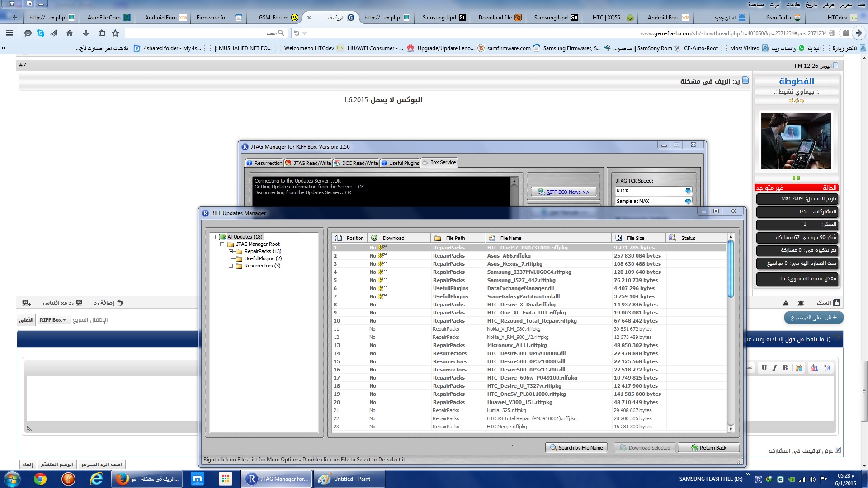Click the volume speaker icon in system tray
This screenshot has height=488, width=868.
pyautogui.click(x=812, y=479)
